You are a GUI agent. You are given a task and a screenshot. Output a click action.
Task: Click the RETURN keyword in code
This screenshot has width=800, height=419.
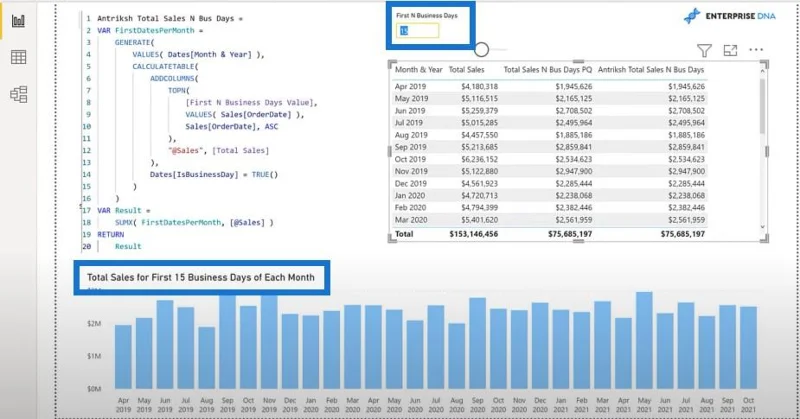click(111, 234)
